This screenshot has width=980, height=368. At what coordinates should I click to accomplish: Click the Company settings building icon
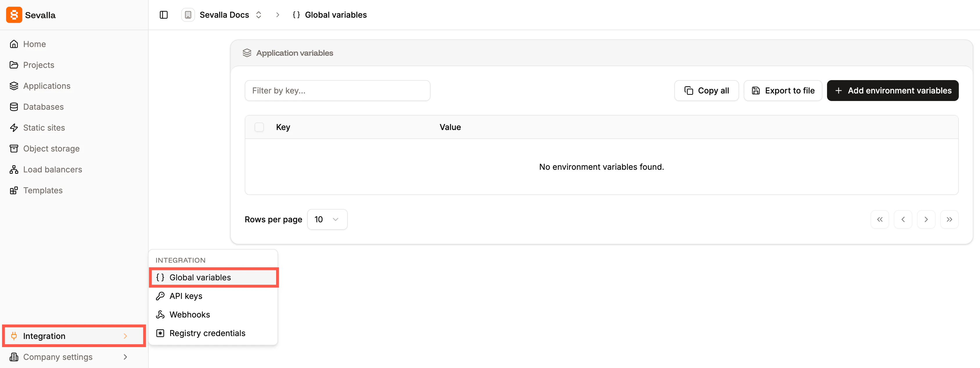pyautogui.click(x=14, y=357)
